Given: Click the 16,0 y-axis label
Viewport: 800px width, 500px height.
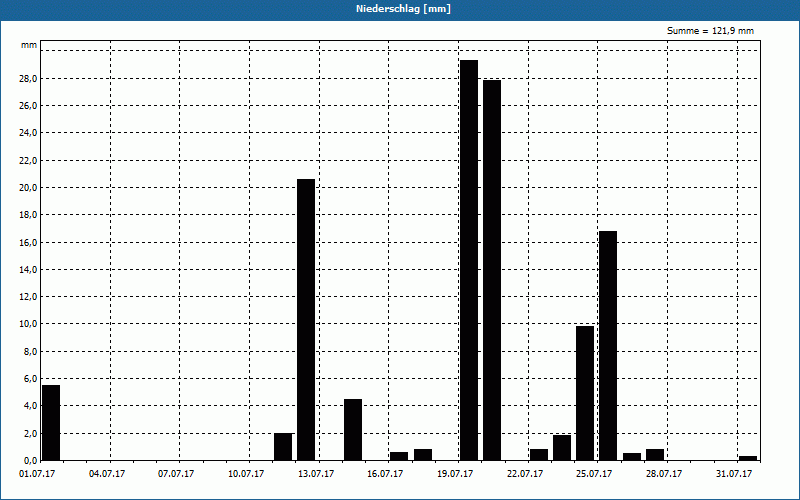Looking at the screenshot, I should click(28, 242).
